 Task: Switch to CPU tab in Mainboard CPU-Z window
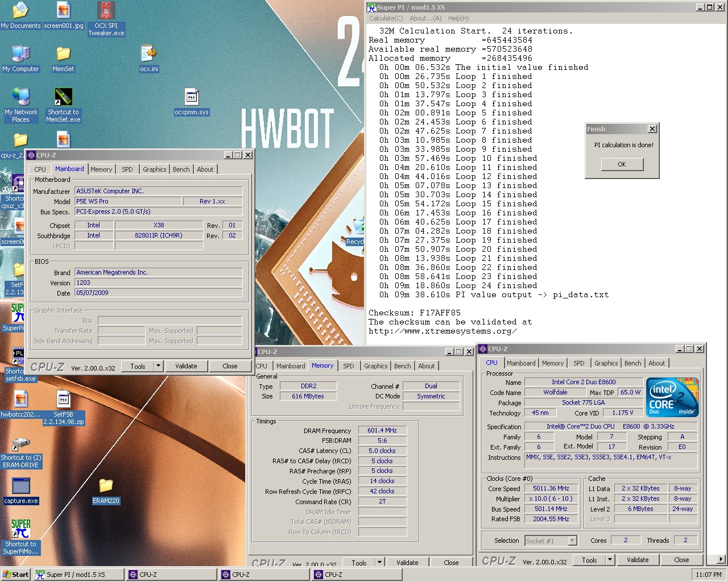coord(40,169)
